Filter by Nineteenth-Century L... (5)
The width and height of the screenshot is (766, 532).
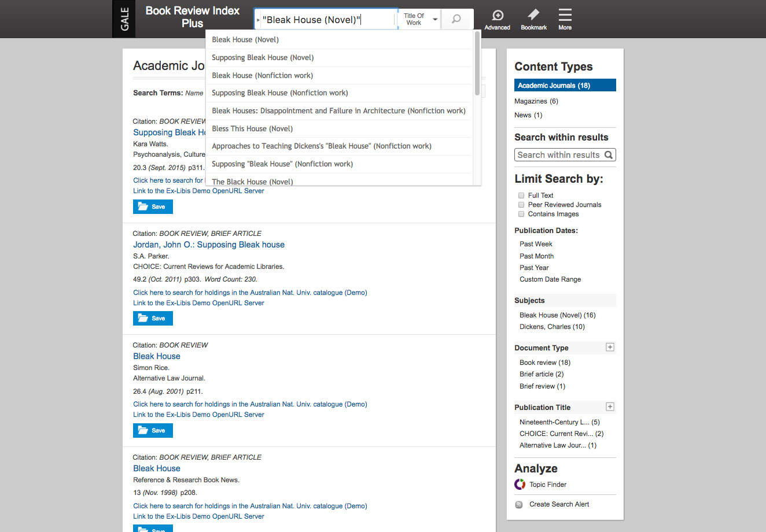pos(559,422)
